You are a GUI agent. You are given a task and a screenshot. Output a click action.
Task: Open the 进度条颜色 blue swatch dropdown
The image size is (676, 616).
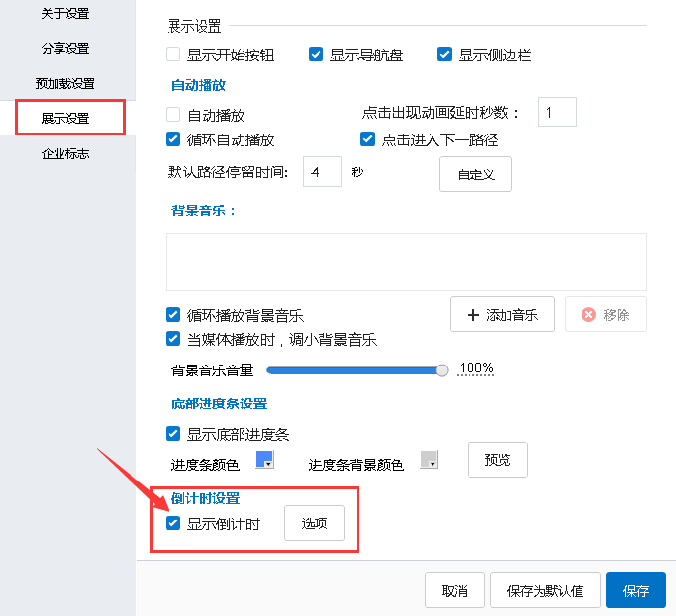(x=264, y=460)
